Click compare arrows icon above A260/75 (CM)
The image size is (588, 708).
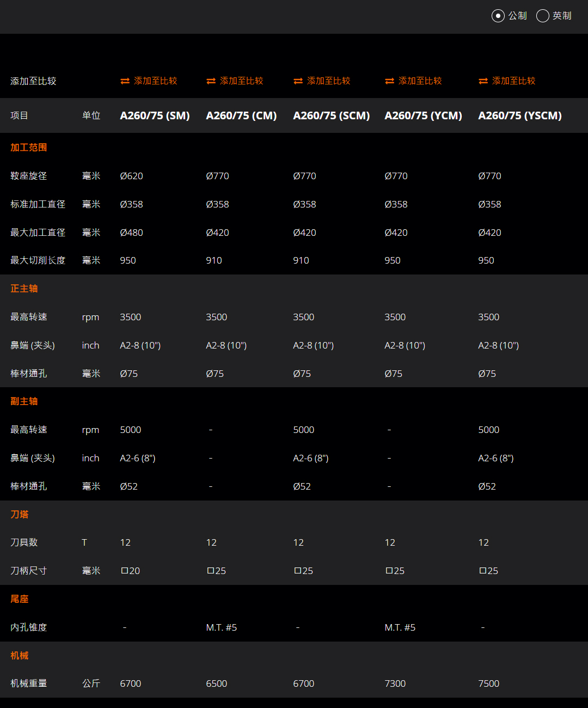211,81
